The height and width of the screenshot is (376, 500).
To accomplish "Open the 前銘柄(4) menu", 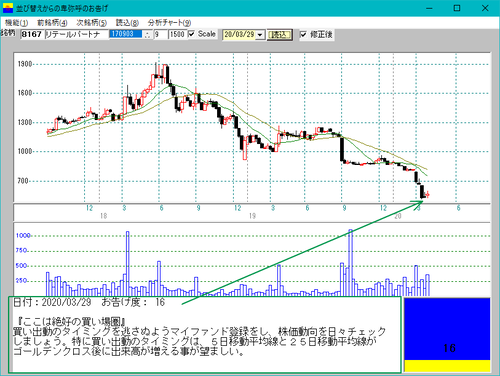I will click(52, 23).
